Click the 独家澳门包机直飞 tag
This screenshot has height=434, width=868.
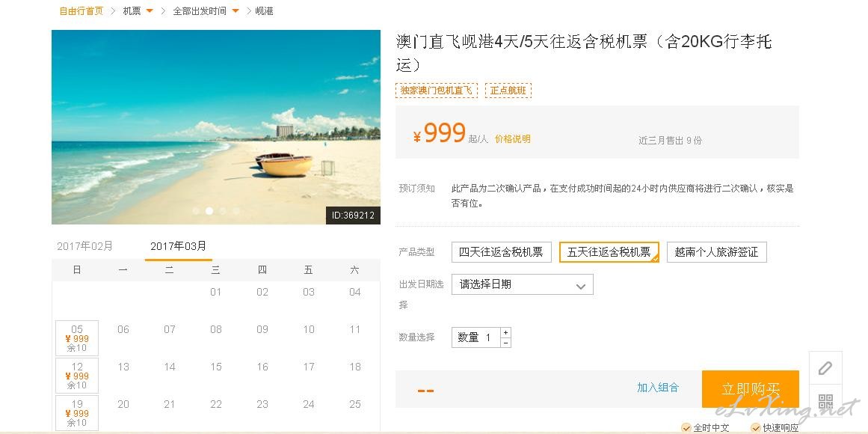[x=436, y=91]
